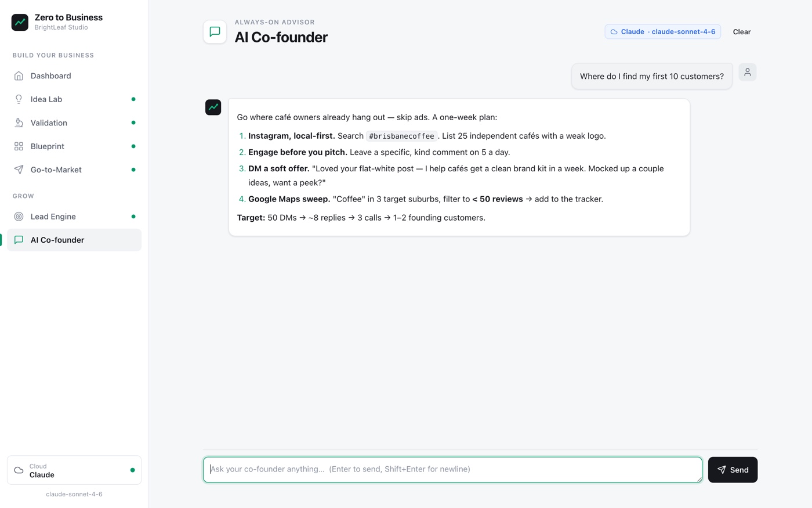The width and height of the screenshot is (812, 508).
Task: Click the ALWAYS-ON ADVISOR label
Action: click(x=275, y=22)
